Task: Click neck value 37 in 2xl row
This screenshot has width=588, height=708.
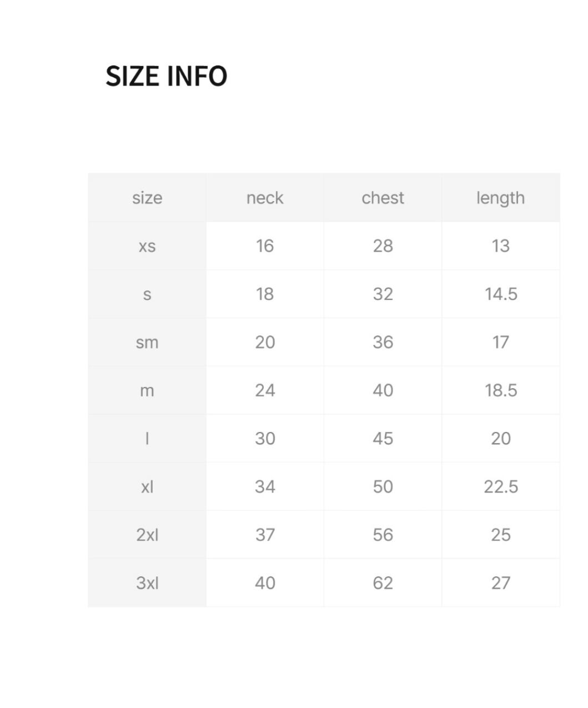Action: coord(265,535)
